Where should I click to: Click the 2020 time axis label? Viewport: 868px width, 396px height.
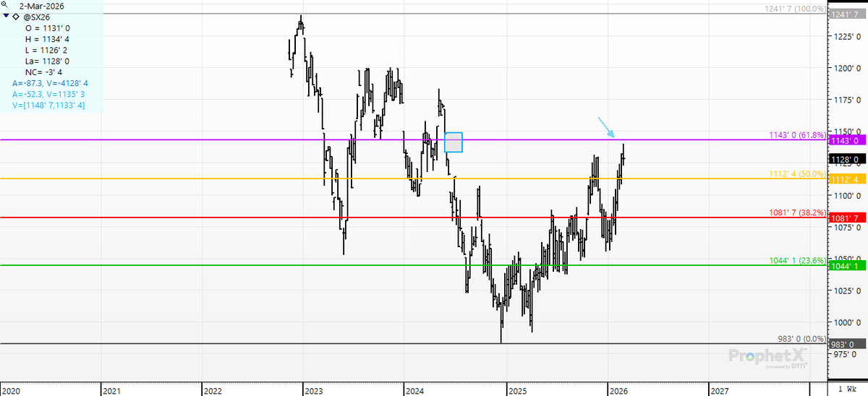[x=11, y=391]
